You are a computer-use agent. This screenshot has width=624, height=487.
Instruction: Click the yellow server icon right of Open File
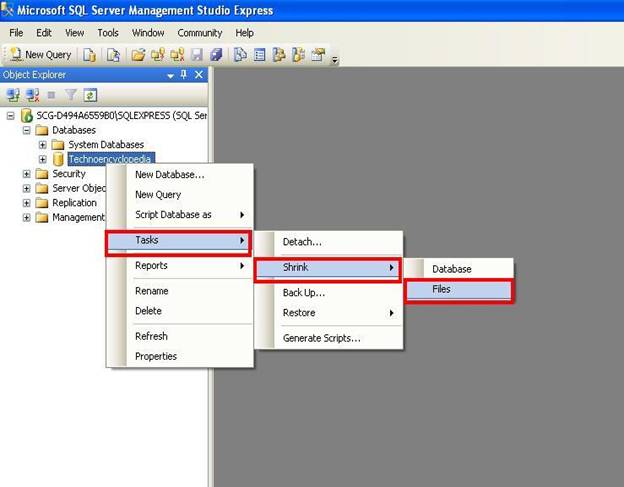click(158, 55)
